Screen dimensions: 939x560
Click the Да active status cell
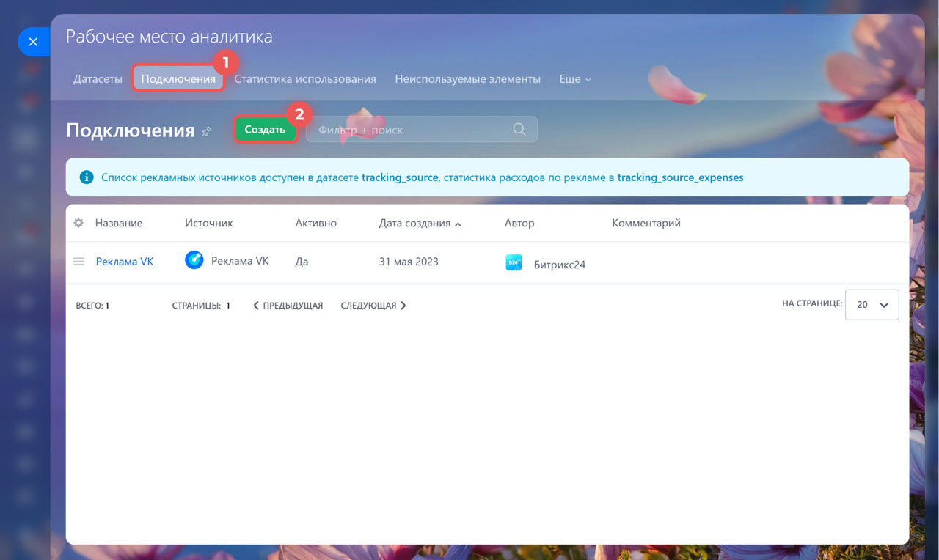click(x=302, y=261)
